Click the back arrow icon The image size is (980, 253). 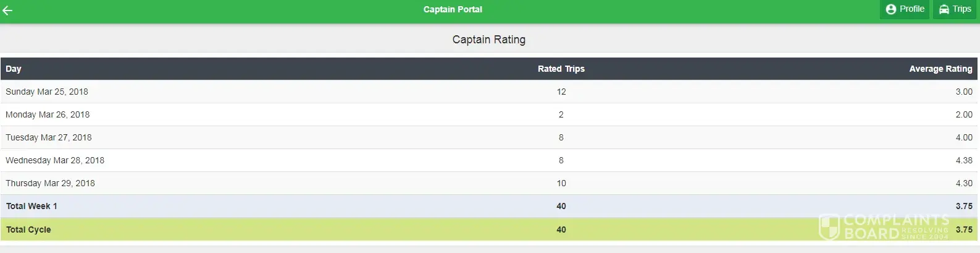point(7,10)
